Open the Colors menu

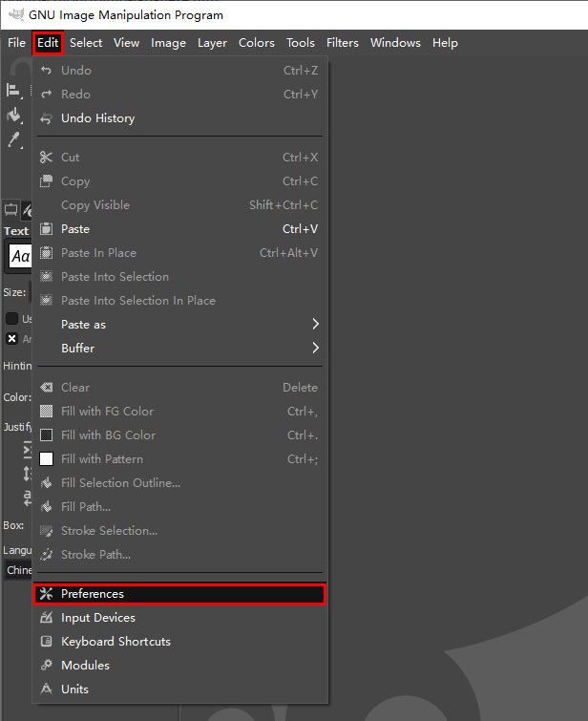pyautogui.click(x=257, y=43)
